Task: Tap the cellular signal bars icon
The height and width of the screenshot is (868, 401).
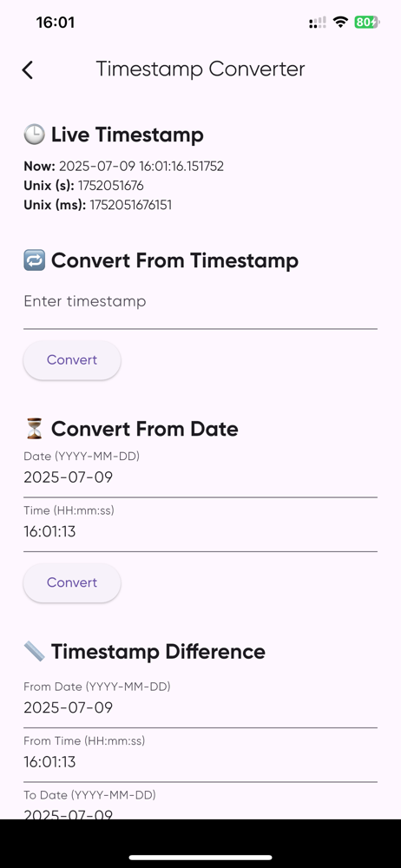Action: [x=318, y=23]
